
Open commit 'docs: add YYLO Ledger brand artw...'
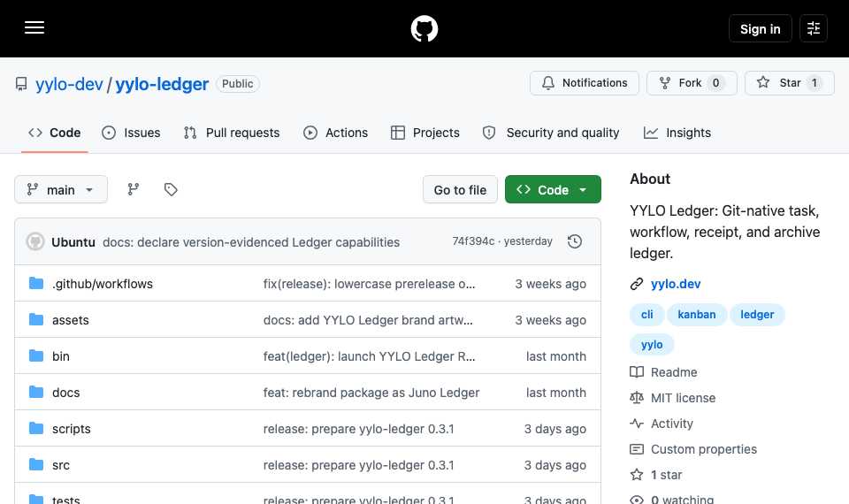[368, 320]
